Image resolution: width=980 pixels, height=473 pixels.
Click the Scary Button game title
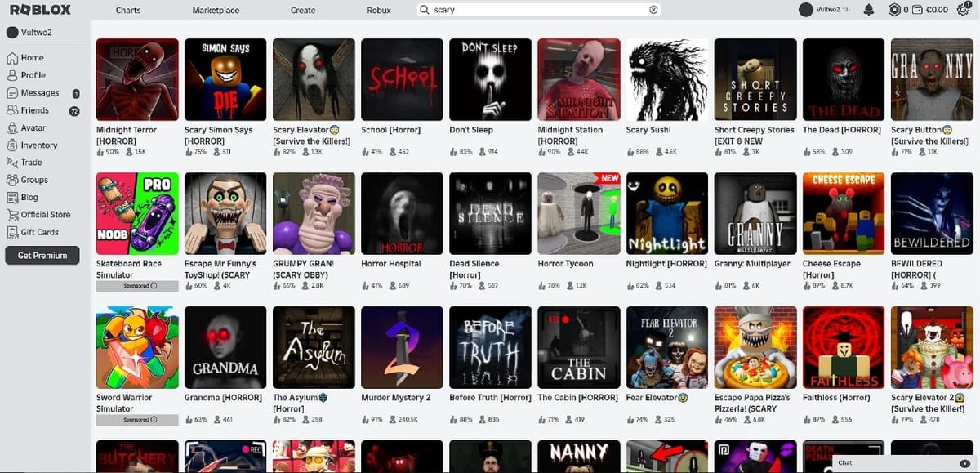pyautogui.click(x=929, y=135)
